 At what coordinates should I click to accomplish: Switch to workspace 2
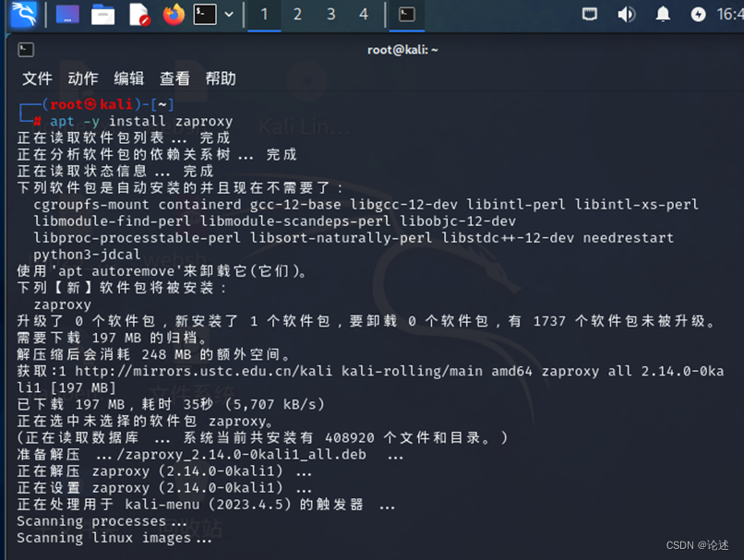point(297,15)
